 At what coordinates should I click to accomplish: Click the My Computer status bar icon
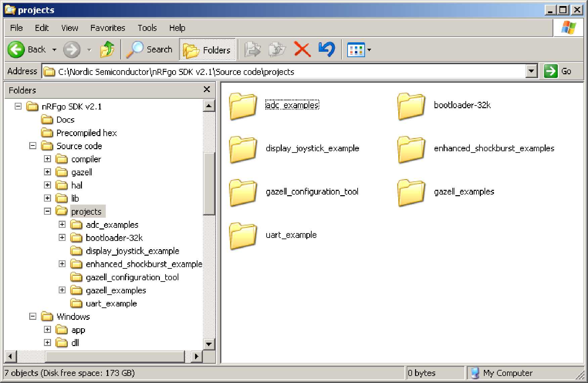475,373
